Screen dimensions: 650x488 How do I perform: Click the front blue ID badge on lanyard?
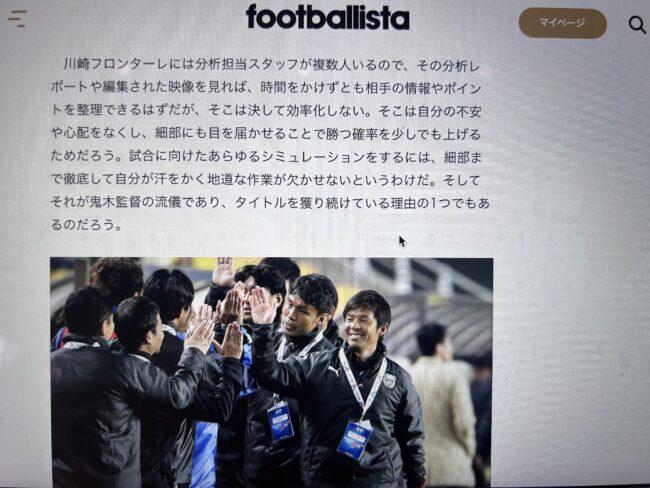(355, 439)
